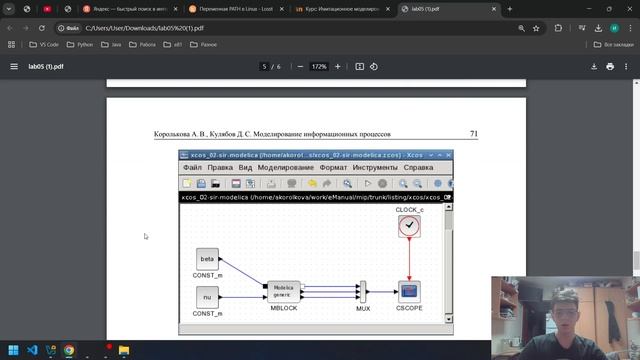
Task: Open the Rabota bookmarks folder
Action: [x=142, y=44]
